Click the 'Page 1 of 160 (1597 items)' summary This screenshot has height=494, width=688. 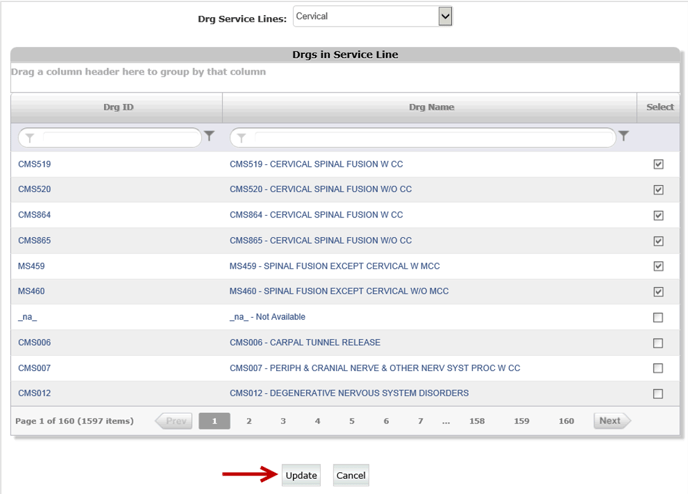tap(75, 421)
